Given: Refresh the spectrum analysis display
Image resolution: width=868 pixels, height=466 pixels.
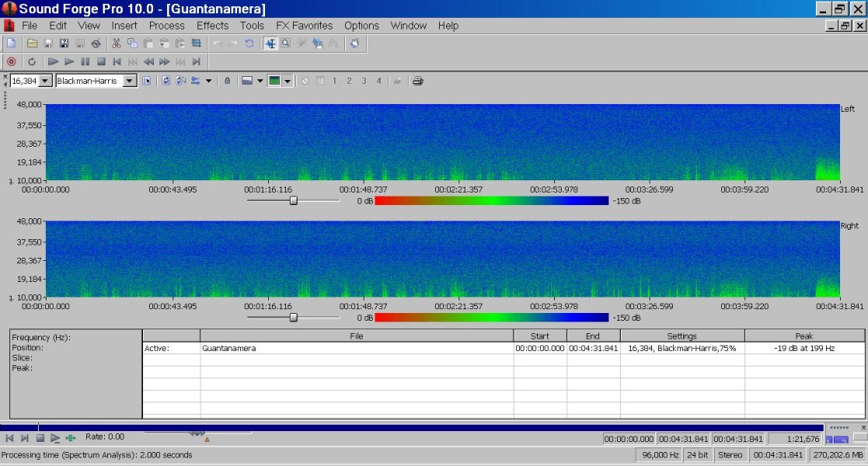Looking at the screenshot, I should click(166, 80).
